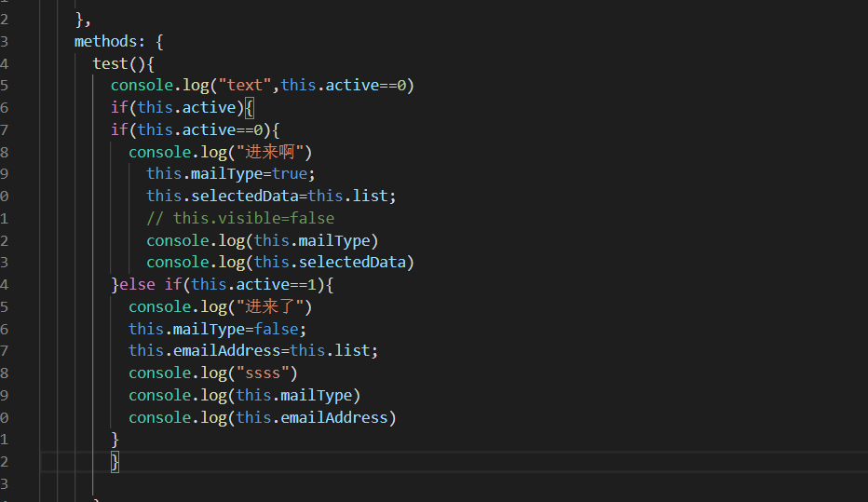Click the "if(this.active){" statement

(x=183, y=107)
